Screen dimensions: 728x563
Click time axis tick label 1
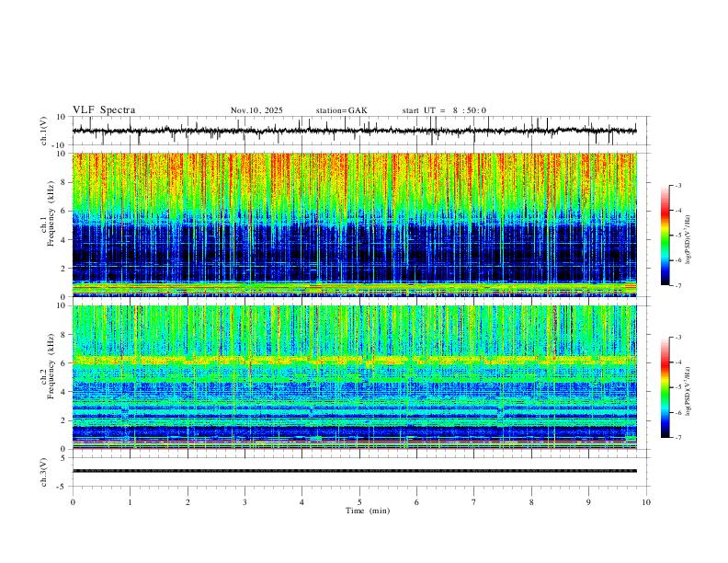point(130,502)
